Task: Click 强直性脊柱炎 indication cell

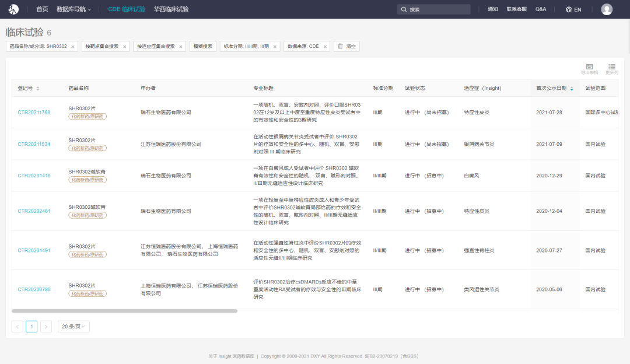Action: [x=479, y=250]
